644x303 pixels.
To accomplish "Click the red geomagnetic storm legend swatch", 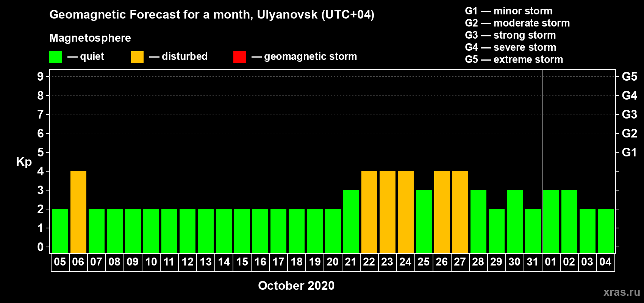I will pos(239,57).
